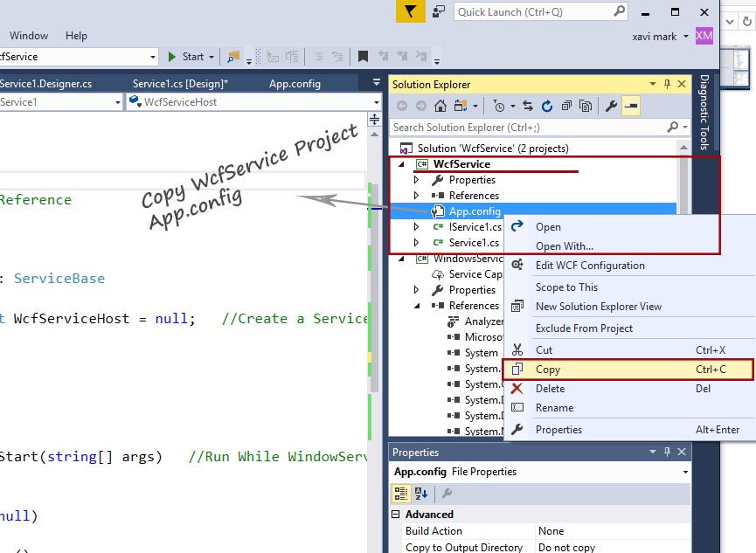This screenshot has width=756, height=553.
Task: Collapse the Advanced properties category
Action: point(395,515)
